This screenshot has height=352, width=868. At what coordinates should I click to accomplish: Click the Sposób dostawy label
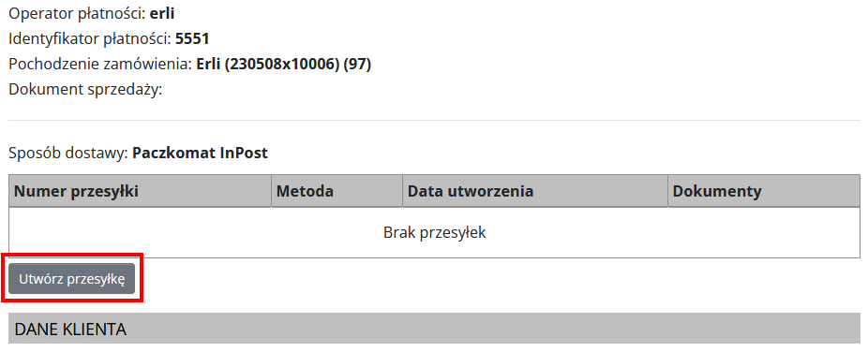pyautogui.click(x=68, y=154)
